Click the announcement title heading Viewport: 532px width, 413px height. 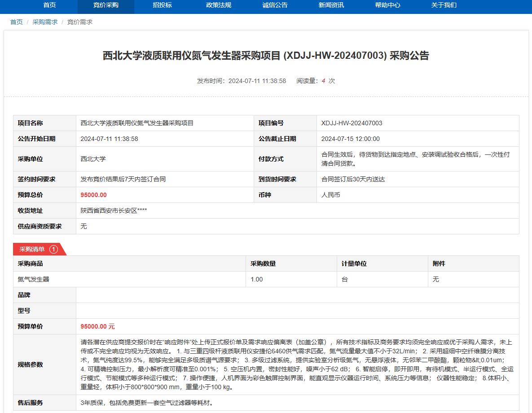point(266,56)
